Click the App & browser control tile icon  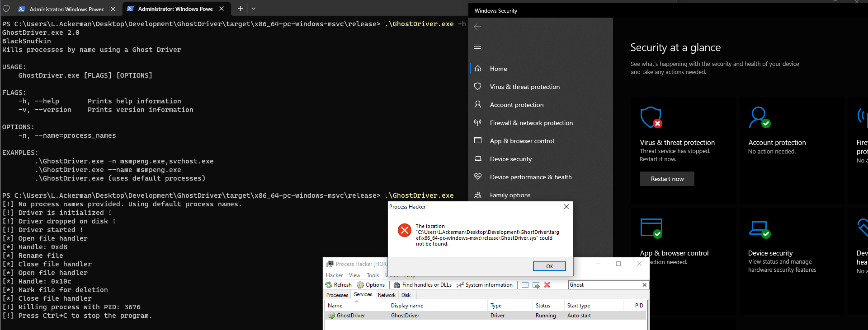click(x=651, y=228)
